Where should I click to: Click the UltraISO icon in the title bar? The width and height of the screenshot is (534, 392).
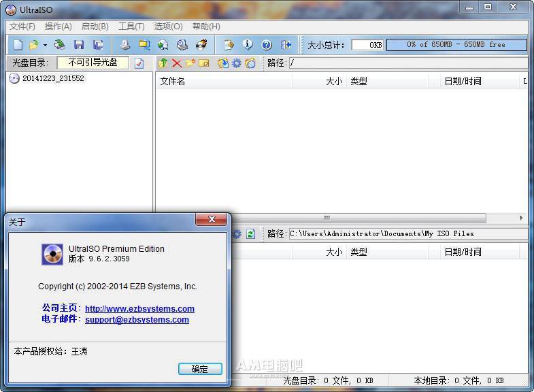click(11, 10)
